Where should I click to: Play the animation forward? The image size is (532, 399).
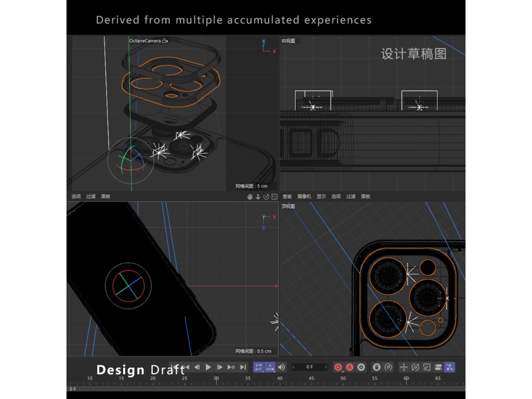[208, 367]
